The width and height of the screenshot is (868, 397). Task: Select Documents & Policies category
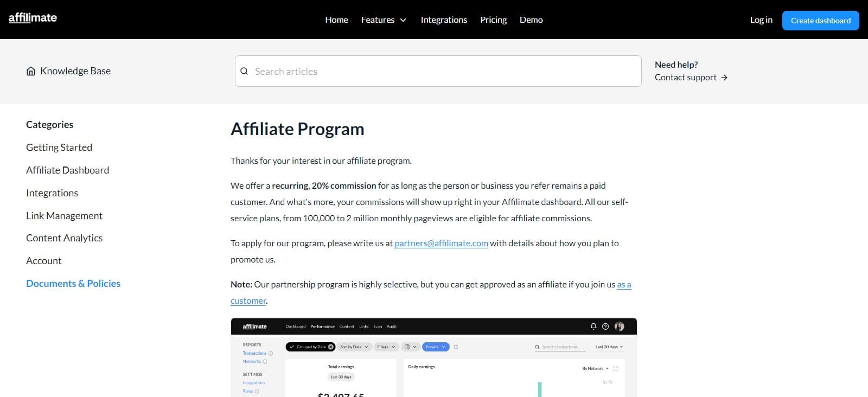pyautogui.click(x=73, y=284)
